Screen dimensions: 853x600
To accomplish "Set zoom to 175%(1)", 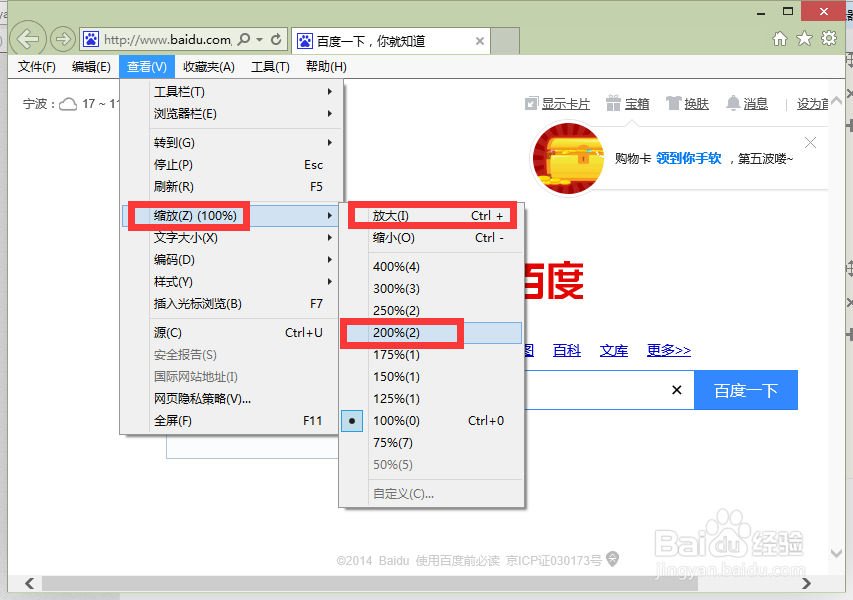I will point(431,355).
